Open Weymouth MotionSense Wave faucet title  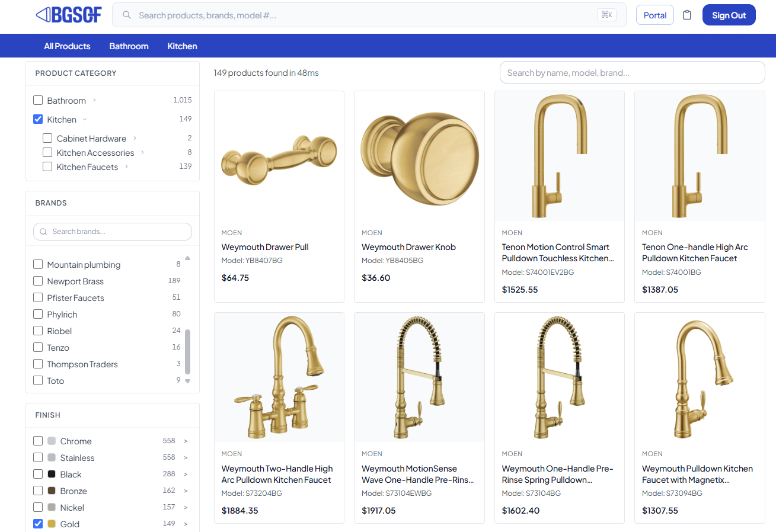coord(418,474)
